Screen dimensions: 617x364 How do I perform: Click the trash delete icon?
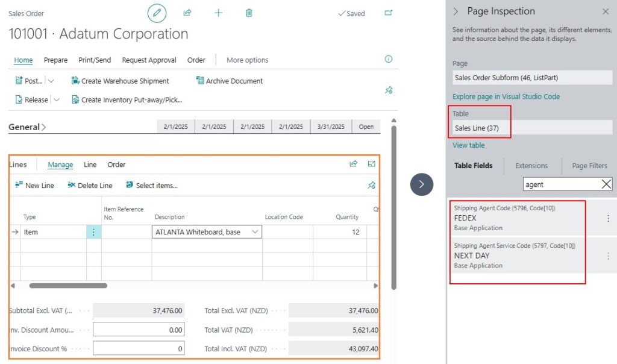(249, 13)
